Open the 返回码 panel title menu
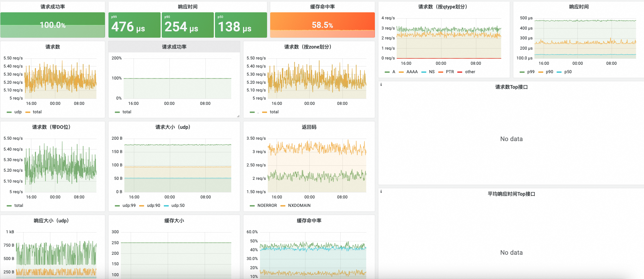This screenshot has height=279, width=644. point(309,127)
